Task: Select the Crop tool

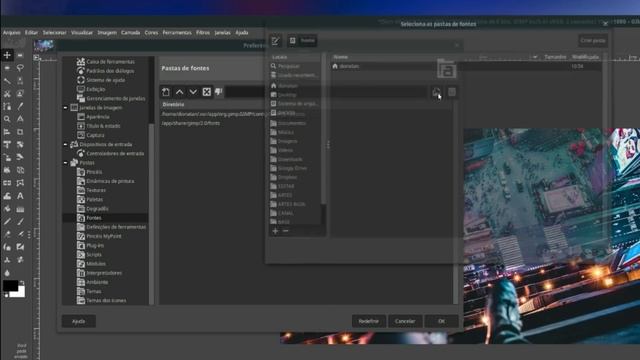Action: pos(20,132)
